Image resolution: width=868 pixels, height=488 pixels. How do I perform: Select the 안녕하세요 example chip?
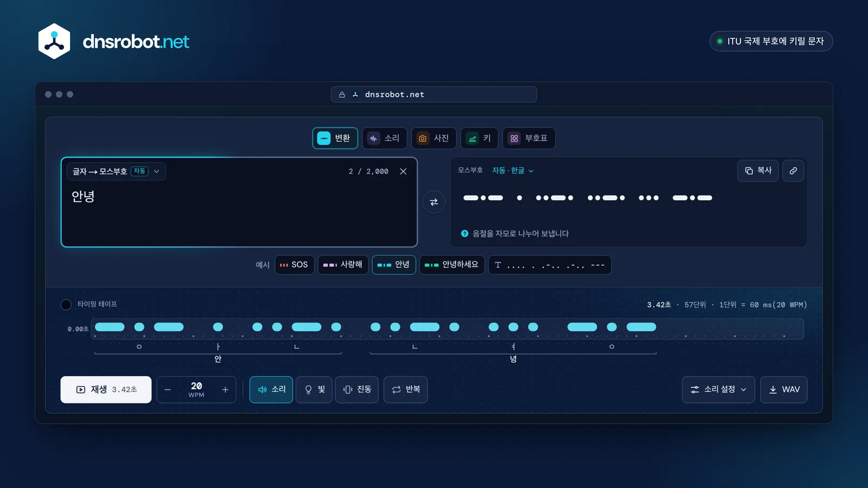pos(452,265)
